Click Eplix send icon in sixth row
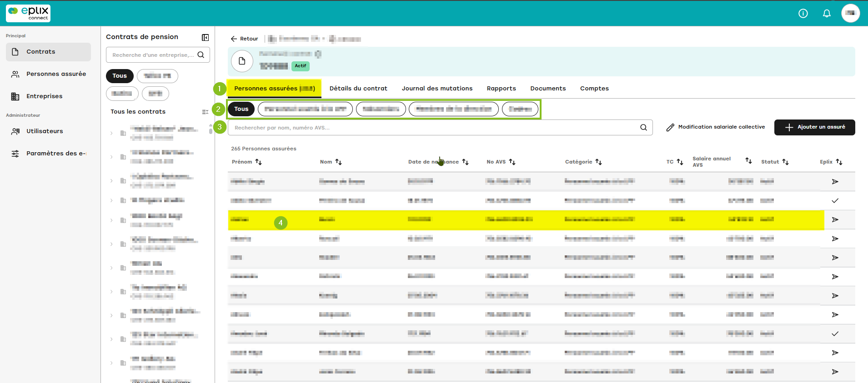Image resolution: width=868 pixels, height=383 pixels. coord(835,277)
